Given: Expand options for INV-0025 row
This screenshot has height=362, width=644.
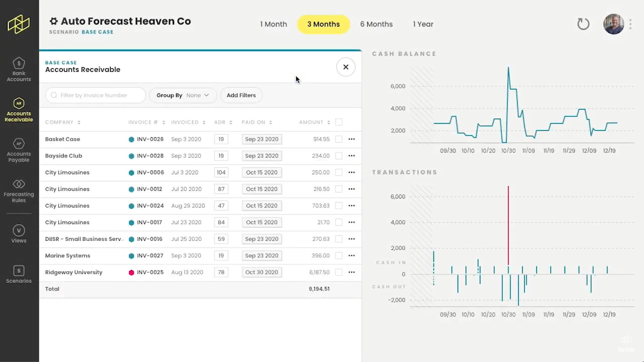Looking at the screenshot, I should [352, 272].
